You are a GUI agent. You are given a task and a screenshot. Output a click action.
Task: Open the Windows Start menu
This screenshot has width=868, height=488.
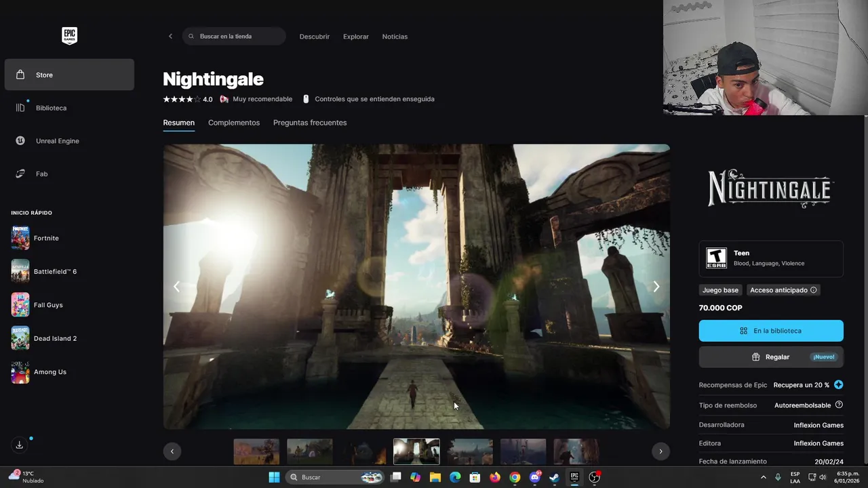coord(274,477)
